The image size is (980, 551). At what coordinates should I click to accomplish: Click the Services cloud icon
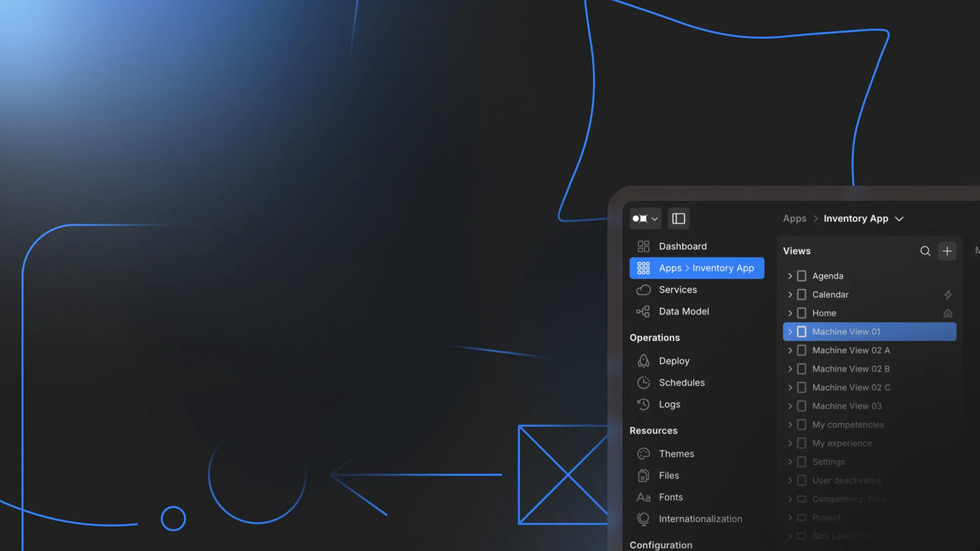(x=643, y=290)
